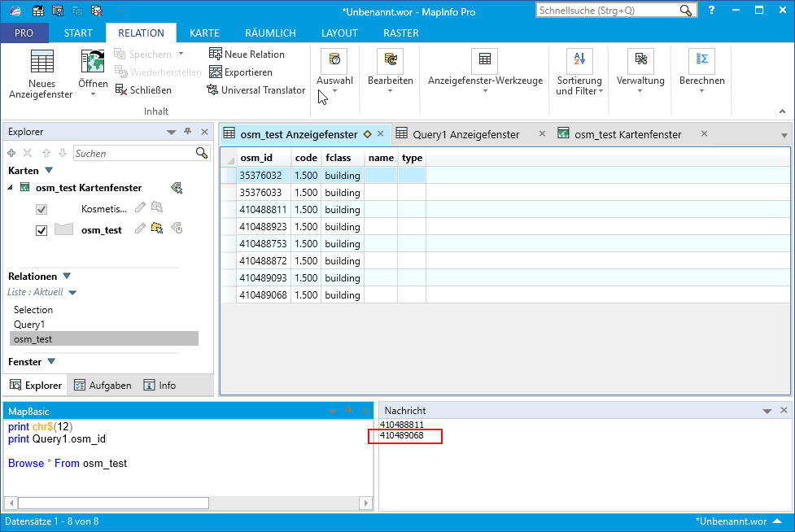The width and height of the screenshot is (795, 532).
Task: Collapse osm_test Kartenfenster tree node
Action: click(x=10, y=188)
